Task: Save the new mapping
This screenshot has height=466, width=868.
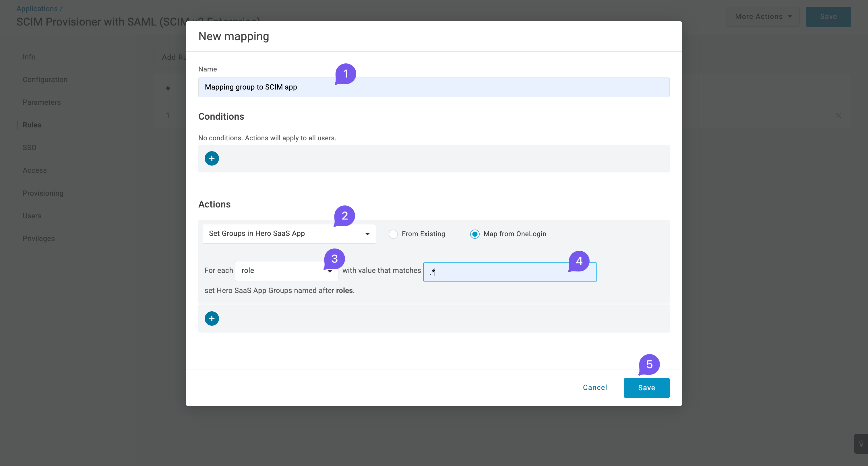Action: tap(646, 387)
